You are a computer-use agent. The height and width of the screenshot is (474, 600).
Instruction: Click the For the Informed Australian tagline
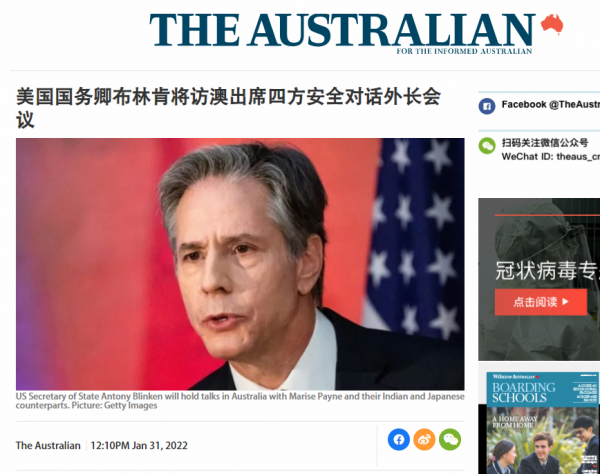464,51
